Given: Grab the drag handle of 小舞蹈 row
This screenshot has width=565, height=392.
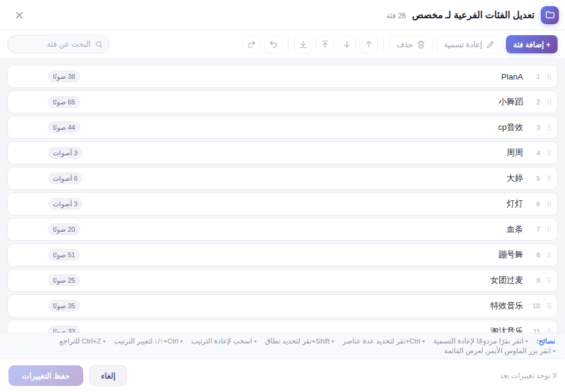Looking at the screenshot, I should (549, 102).
